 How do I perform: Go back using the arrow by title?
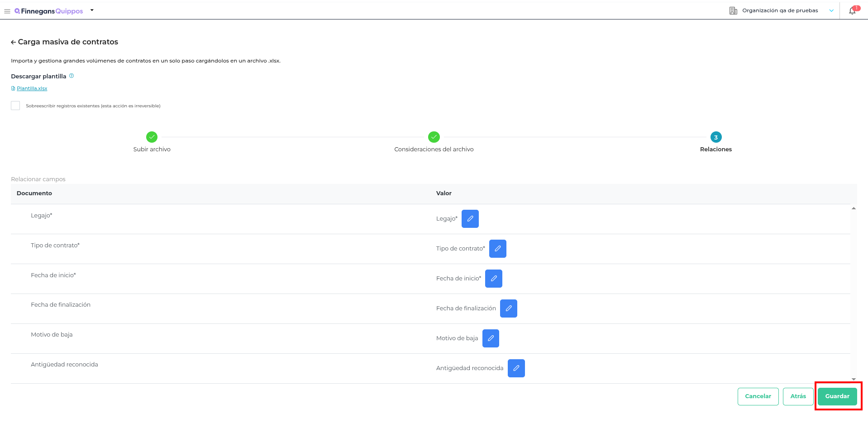[14, 42]
